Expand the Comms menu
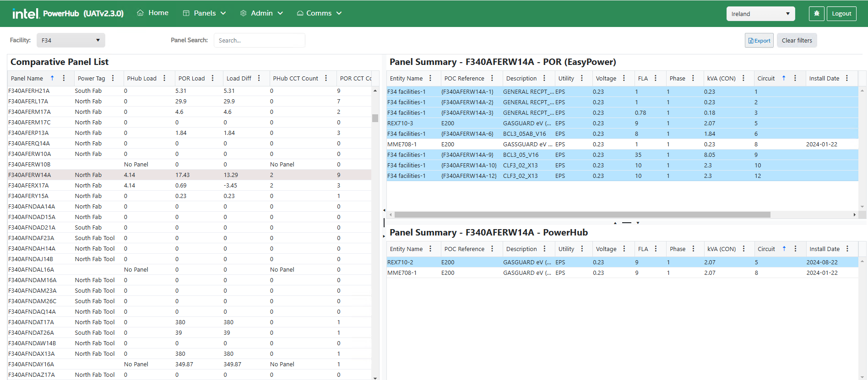868x380 pixels. pos(320,13)
